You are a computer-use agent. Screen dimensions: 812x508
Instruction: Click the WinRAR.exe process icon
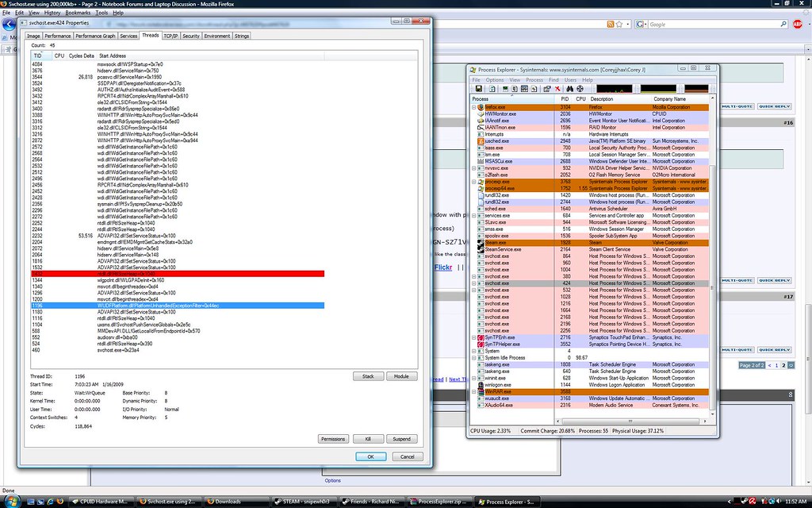[x=481, y=392]
